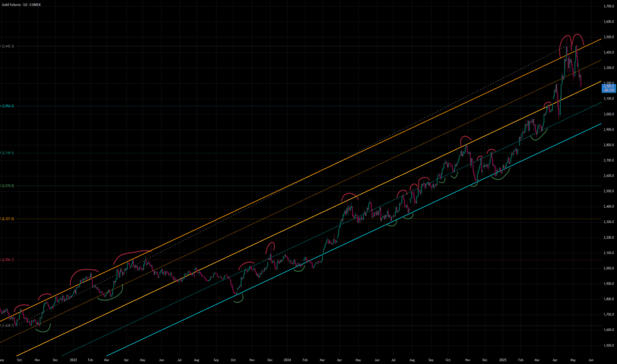Click the 3,400.0 price axis label

(609, 52)
